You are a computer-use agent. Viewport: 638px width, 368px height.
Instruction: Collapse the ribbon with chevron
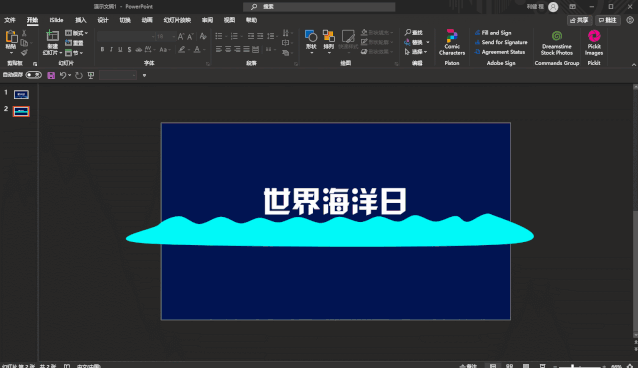634,64
